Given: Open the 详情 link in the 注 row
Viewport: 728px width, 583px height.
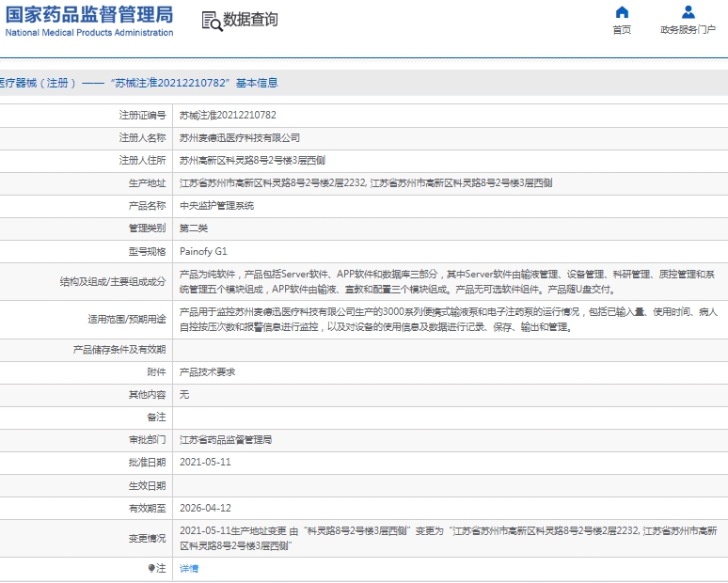Looking at the screenshot, I should click(x=189, y=568).
